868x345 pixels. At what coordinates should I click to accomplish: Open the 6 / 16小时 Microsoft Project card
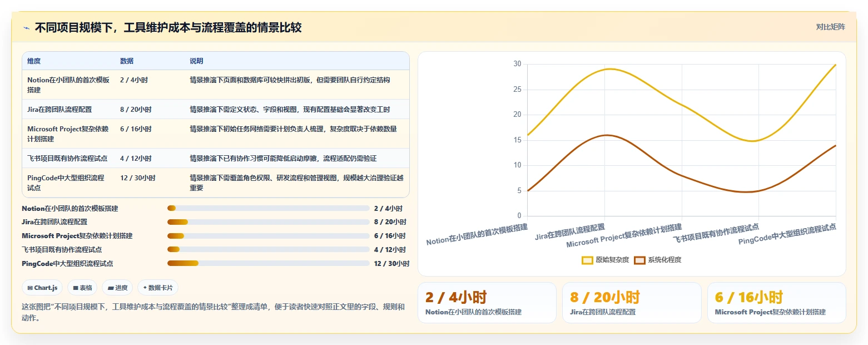776,303
